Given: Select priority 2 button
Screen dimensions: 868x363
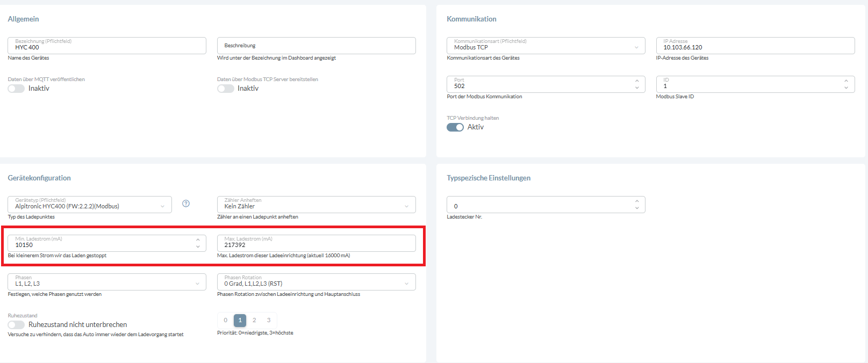Looking at the screenshot, I should click(254, 320).
